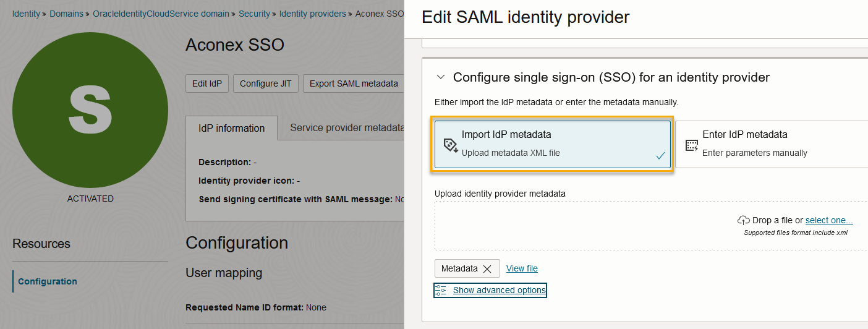Open the View file link
This screenshot has width=868, height=329.
(x=522, y=268)
